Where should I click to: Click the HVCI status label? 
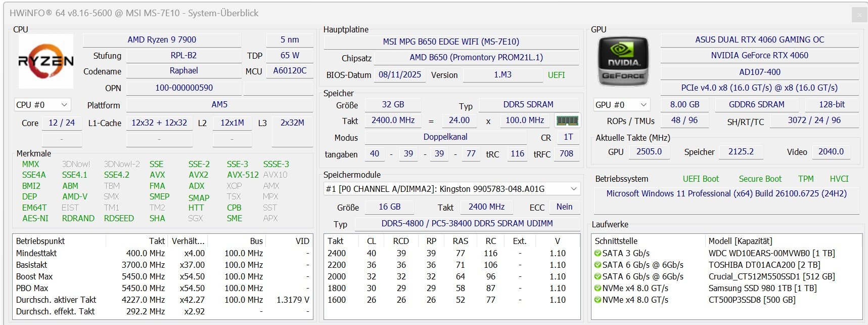pos(839,179)
